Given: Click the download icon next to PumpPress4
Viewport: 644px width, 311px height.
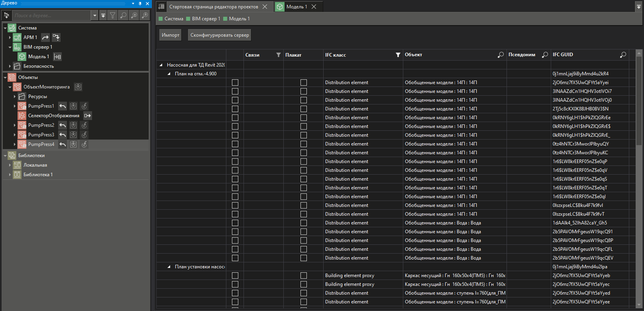Looking at the screenshot, I should click(x=73, y=144).
